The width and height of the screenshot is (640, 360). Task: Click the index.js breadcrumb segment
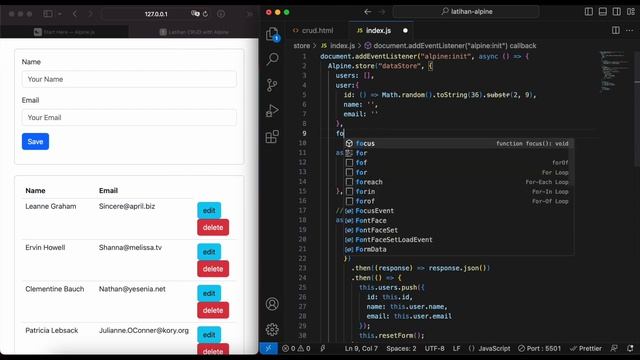[338, 46]
